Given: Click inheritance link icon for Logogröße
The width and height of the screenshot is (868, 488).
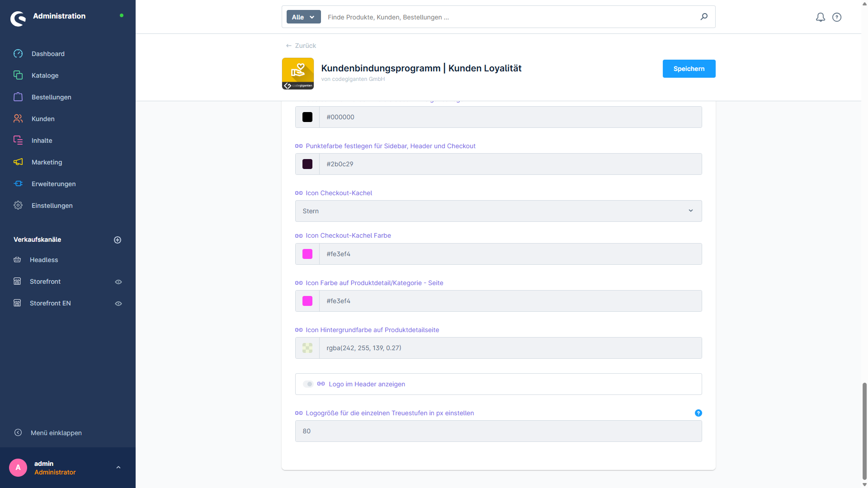Looking at the screenshot, I should click(299, 413).
